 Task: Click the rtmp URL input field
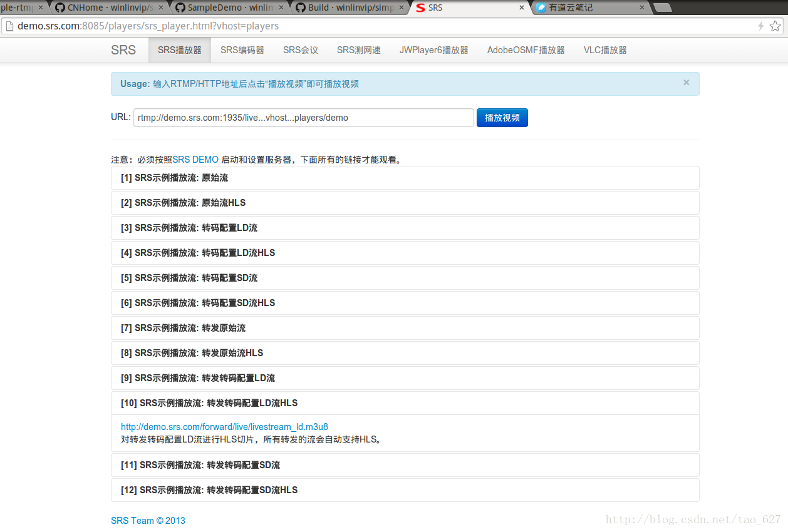[304, 118]
